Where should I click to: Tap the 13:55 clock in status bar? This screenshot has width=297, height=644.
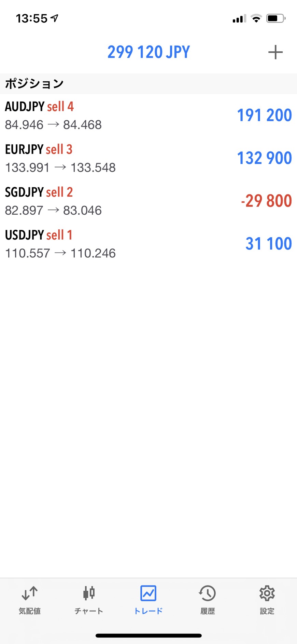point(32,18)
